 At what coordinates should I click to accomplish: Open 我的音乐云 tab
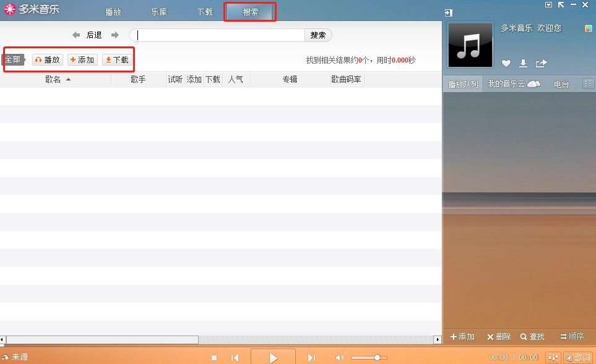(x=514, y=84)
